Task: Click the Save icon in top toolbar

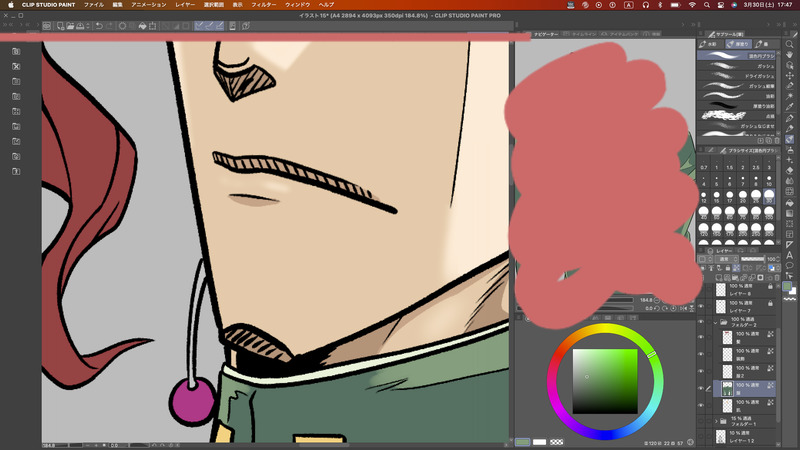Action: [80, 26]
